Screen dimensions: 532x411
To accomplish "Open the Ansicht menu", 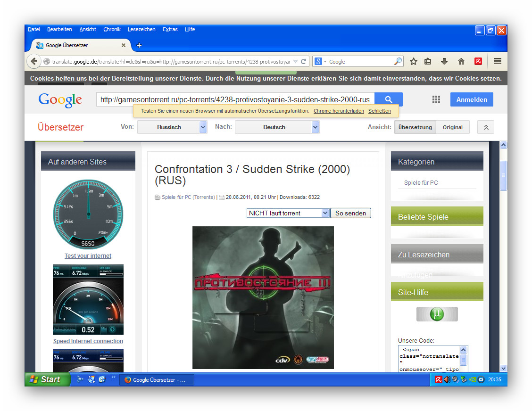I will [x=88, y=30].
